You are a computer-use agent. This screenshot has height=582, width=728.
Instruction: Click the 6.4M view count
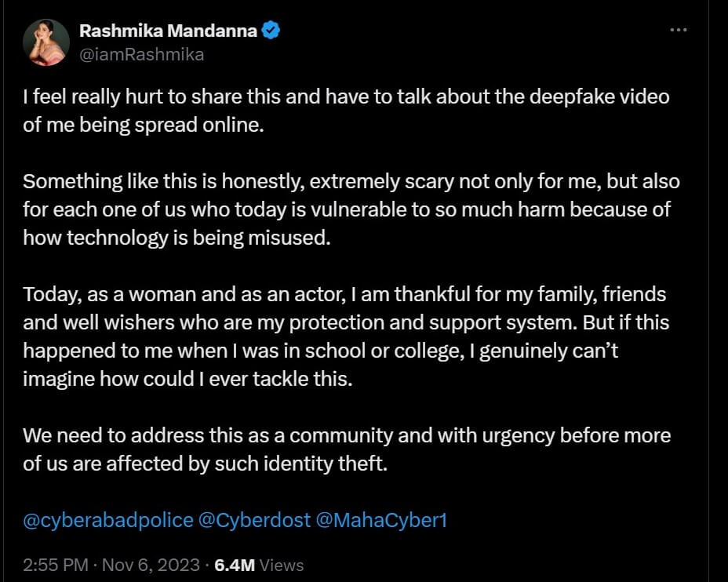(x=234, y=565)
